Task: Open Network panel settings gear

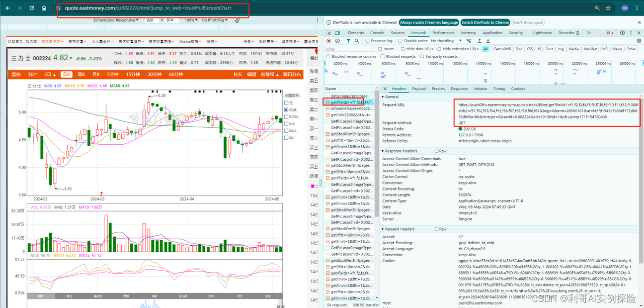Action: tap(638, 41)
